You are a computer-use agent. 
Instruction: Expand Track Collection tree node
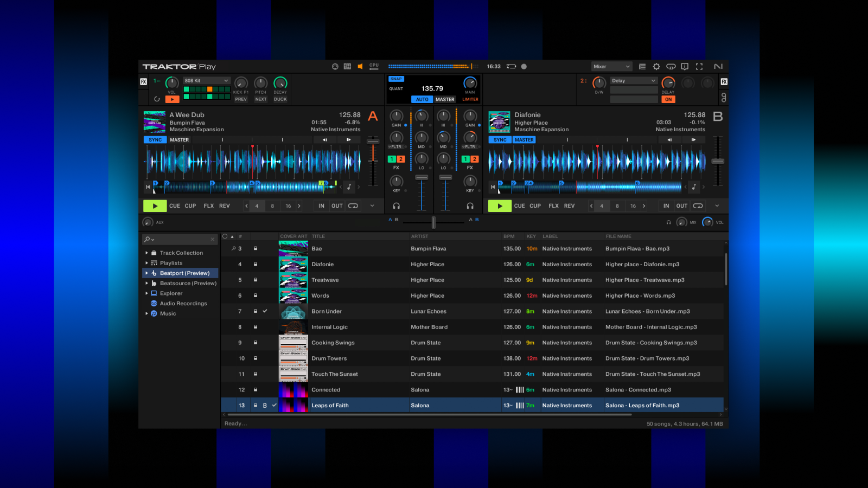(146, 253)
